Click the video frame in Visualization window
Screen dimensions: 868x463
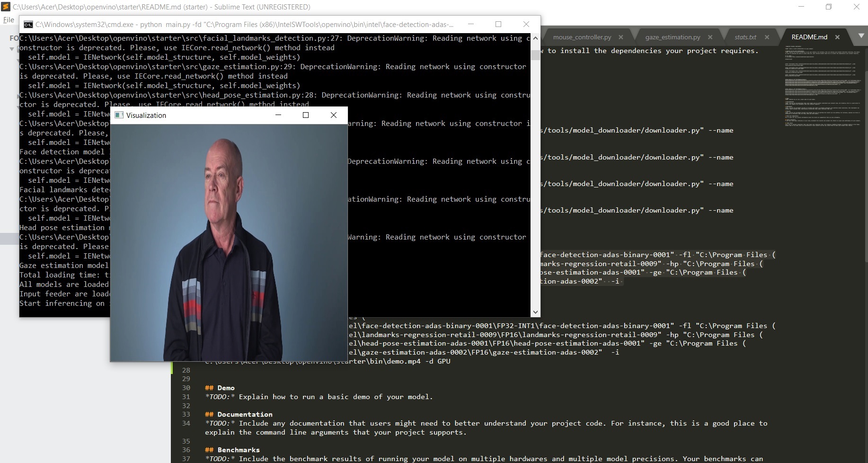click(229, 243)
